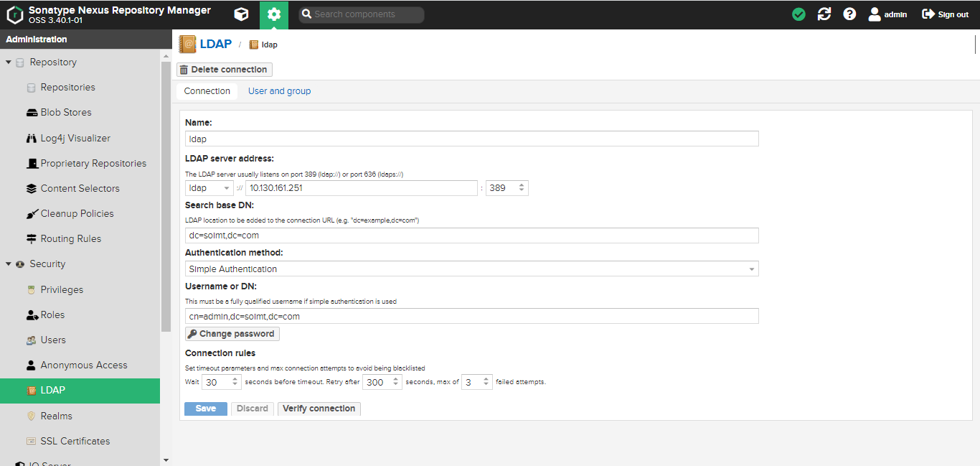Click the Verify connection button
This screenshot has height=466, width=980.
click(x=319, y=409)
